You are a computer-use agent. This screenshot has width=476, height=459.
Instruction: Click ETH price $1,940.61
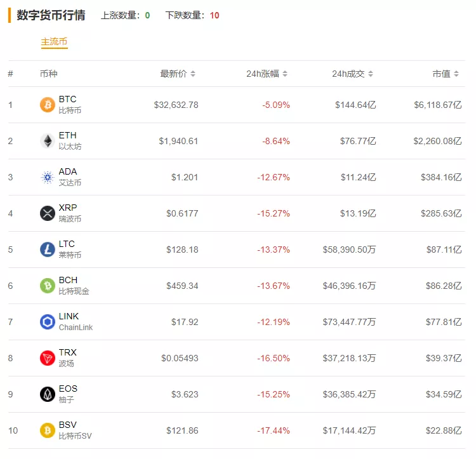tap(178, 141)
